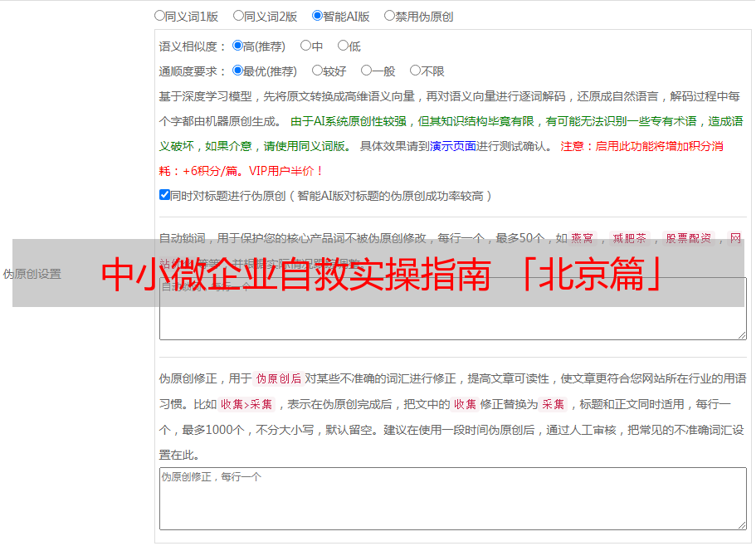The width and height of the screenshot is (756, 546).
Task: Click the 股票配资 example keyword
Action: pos(688,238)
